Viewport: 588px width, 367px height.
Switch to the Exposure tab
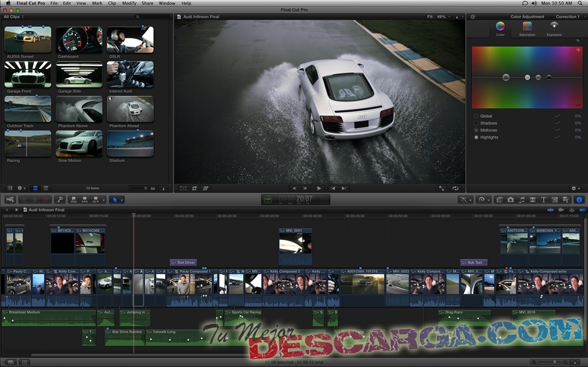(x=554, y=29)
